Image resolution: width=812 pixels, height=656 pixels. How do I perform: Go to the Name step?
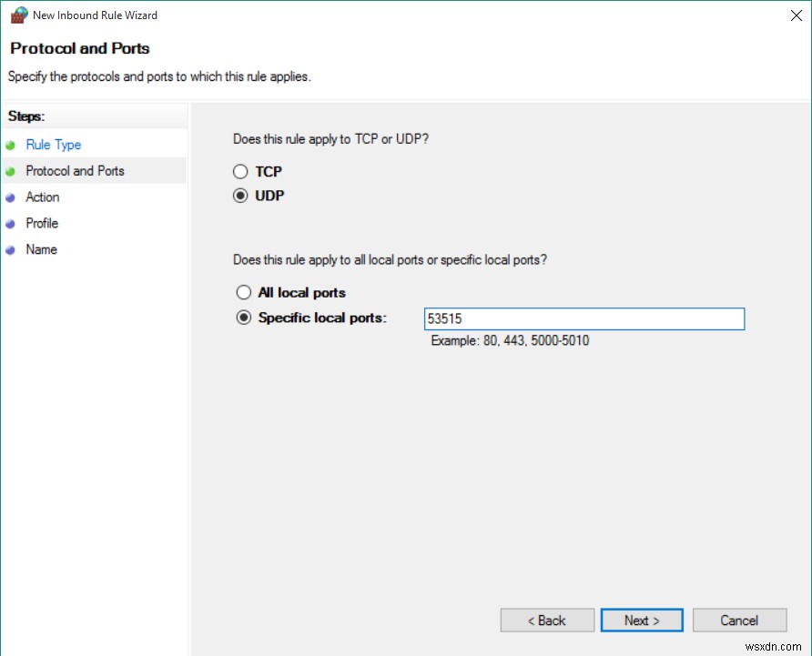coord(42,250)
